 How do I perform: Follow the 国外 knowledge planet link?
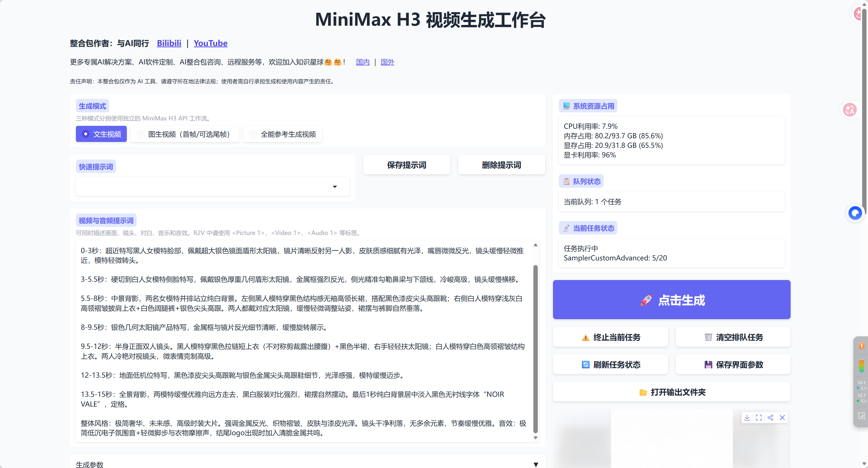(387, 62)
